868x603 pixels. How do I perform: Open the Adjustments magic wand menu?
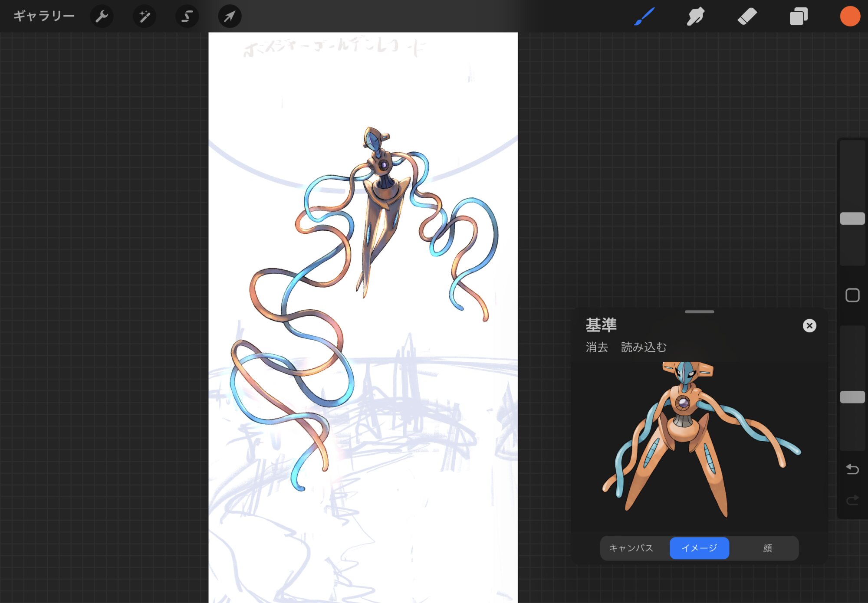point(144,16)
